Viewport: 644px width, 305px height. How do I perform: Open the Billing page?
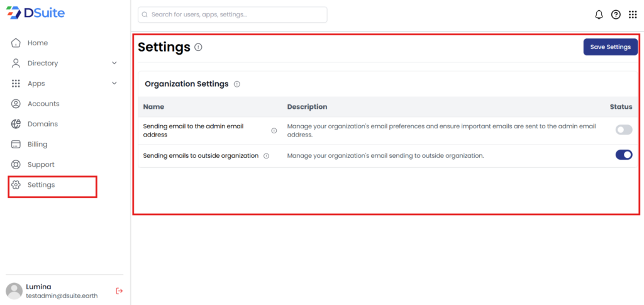coord(37,144)
